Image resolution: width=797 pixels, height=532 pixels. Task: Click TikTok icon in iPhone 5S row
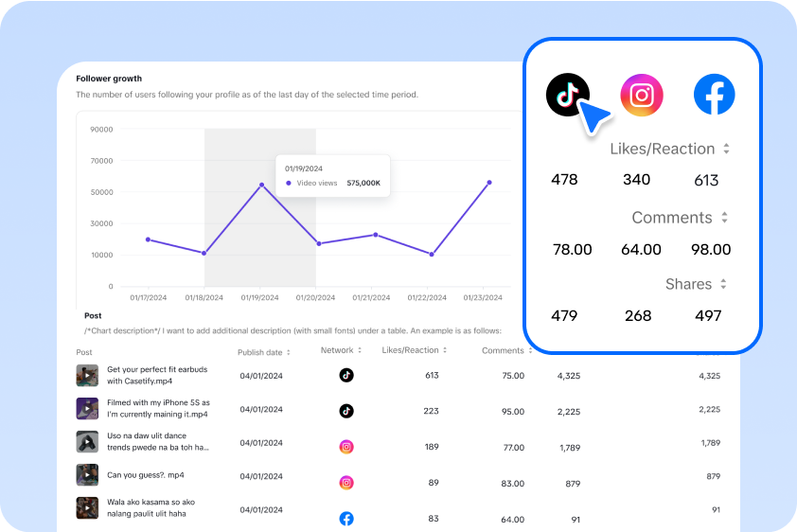click(346, 411)
